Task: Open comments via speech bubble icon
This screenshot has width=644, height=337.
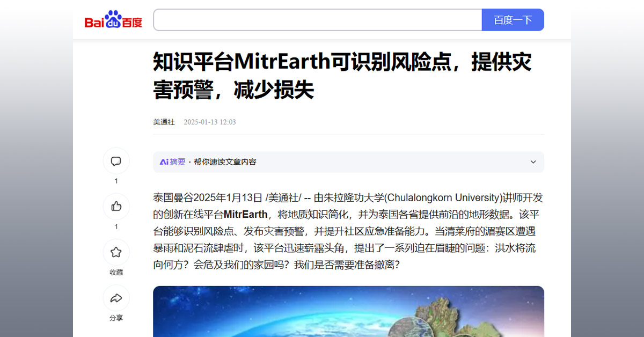Action: point(116,161)
